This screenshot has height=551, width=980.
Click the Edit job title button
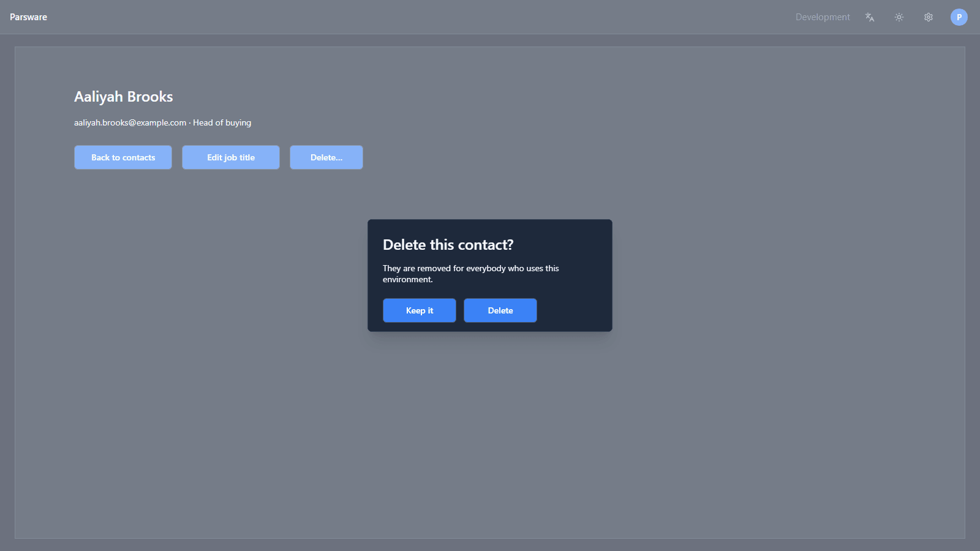pyautogui.click(x=231, y=157)
